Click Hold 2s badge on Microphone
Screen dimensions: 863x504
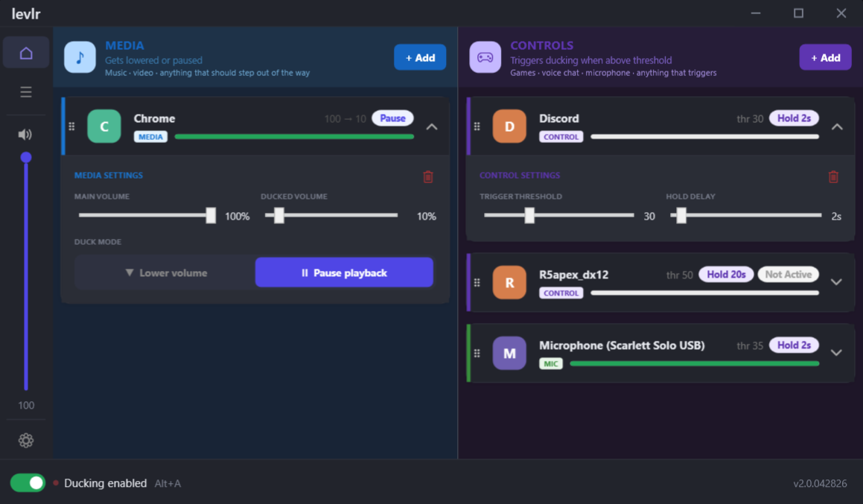coord(794,345)
